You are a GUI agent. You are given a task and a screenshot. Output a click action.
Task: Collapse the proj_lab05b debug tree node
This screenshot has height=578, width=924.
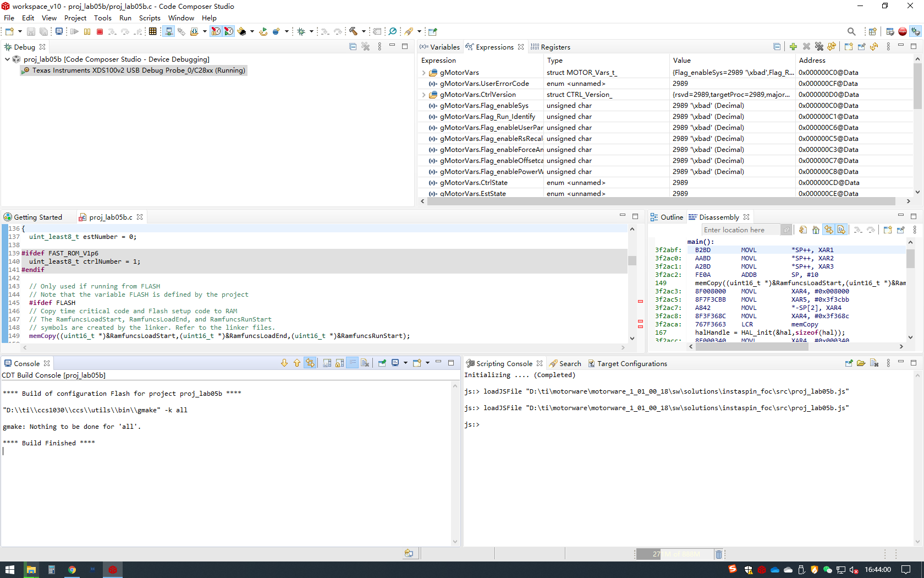(x=7, y=59)
